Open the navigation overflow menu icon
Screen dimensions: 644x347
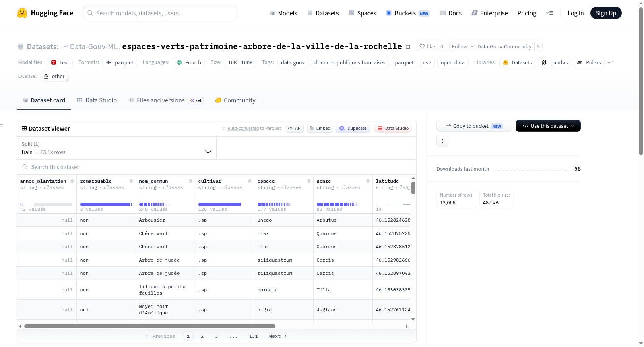[x=549, y=13]
